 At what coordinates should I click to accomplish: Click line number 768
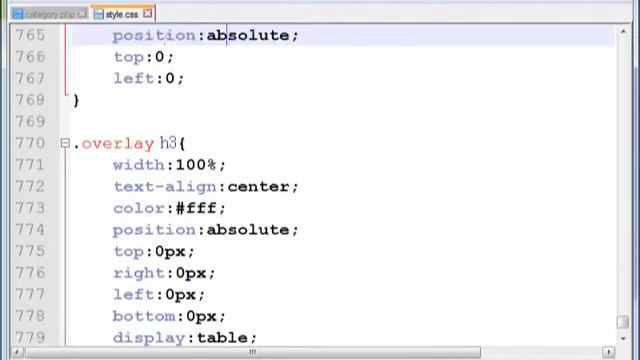[x=30, y=100]
